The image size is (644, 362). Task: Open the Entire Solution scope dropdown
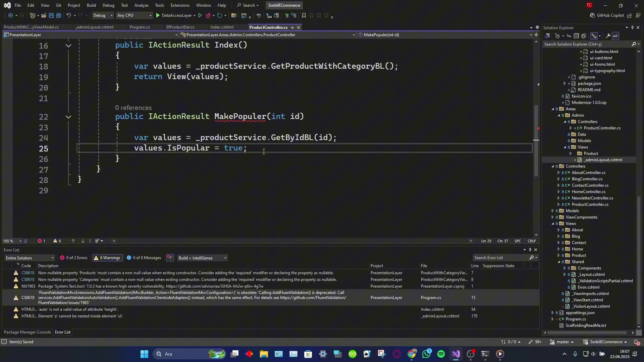[30, 258]
